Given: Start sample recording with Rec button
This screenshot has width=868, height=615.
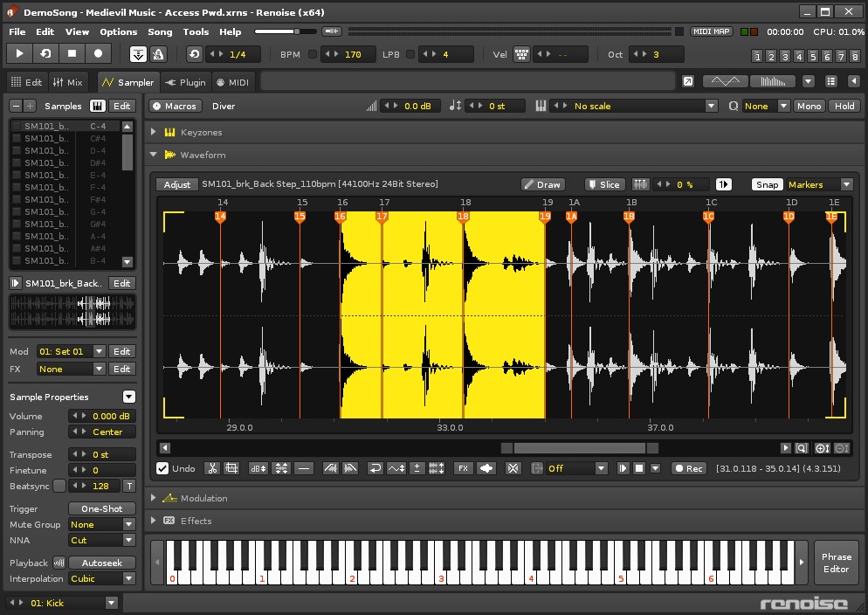Looking at the screenshot, I should click(689, 468).
